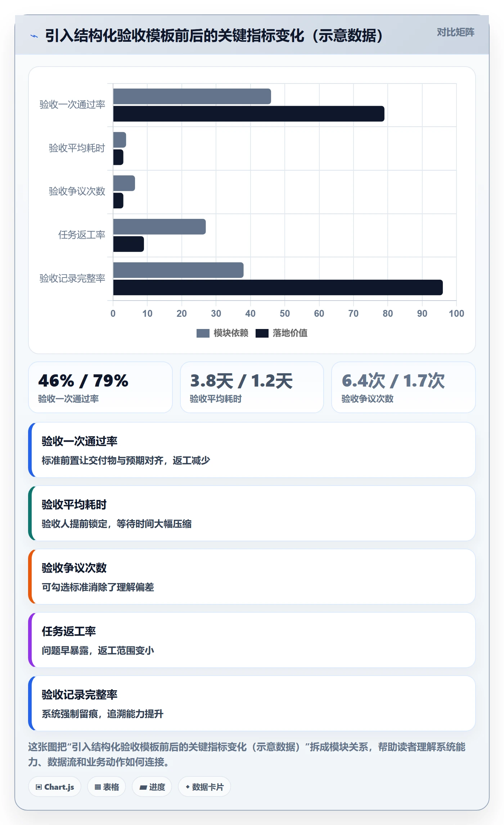Click 验收记录完整率 list card heading
The width and height of the screenshot is (504, 825).
pos(80,695)
